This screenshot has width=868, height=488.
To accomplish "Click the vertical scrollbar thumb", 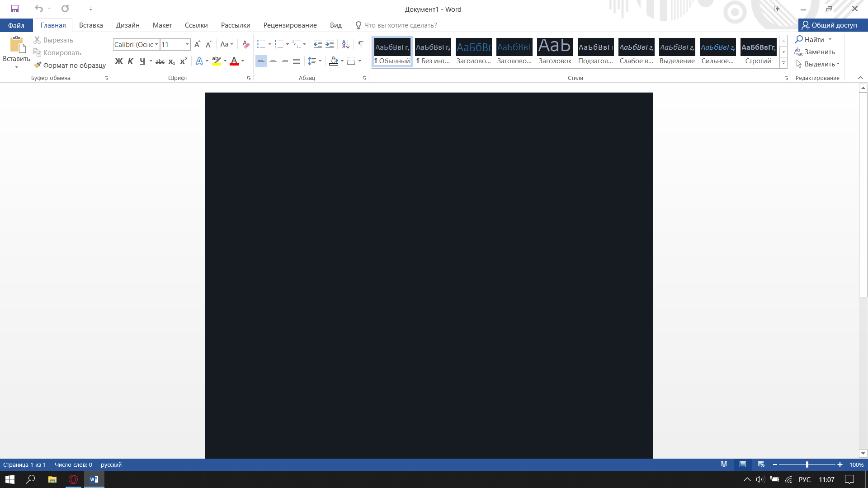I will (863, 195).
